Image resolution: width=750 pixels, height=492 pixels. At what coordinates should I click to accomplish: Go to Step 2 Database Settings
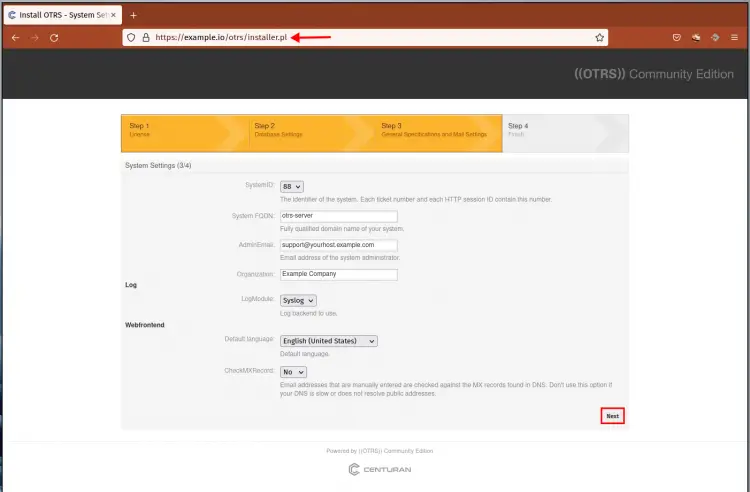coord(306,131)
